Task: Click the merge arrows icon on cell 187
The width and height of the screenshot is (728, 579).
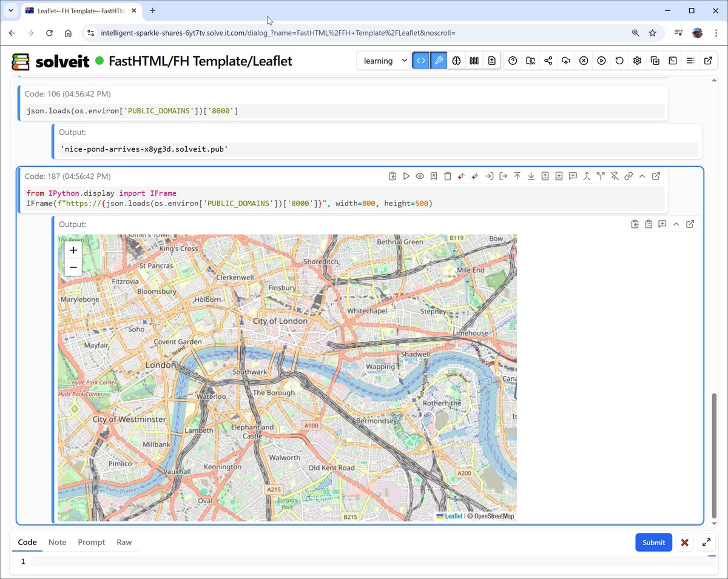Action: pyautogui.click(x=587, y=176)
